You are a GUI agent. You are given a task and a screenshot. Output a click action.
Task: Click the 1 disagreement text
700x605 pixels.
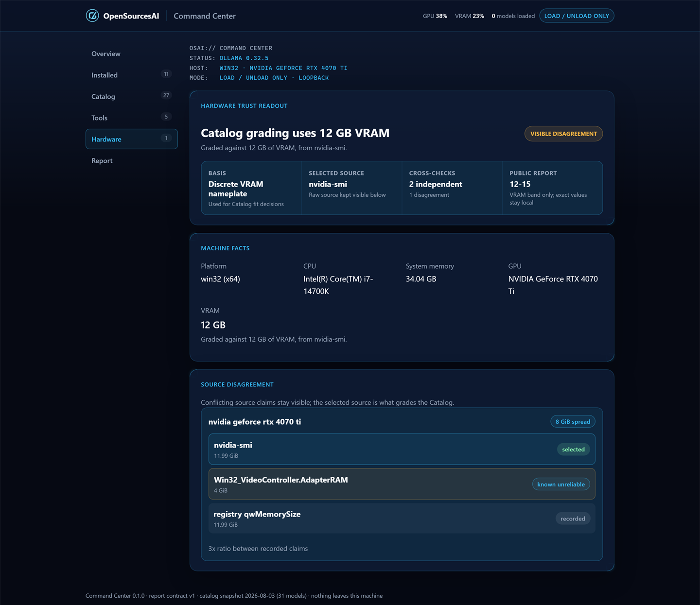point(429,195)
